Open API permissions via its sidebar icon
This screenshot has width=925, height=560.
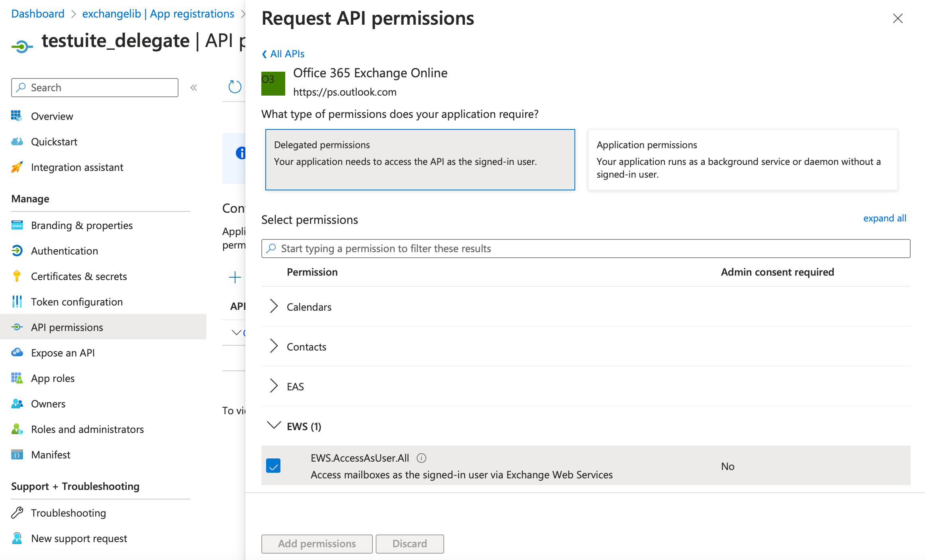pos(17,327)
